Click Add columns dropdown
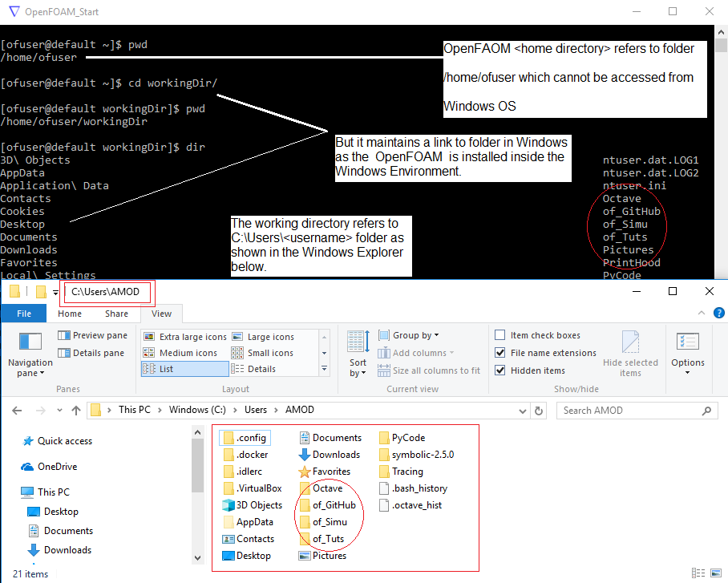 pyautogui.click(x=415, y=353)
